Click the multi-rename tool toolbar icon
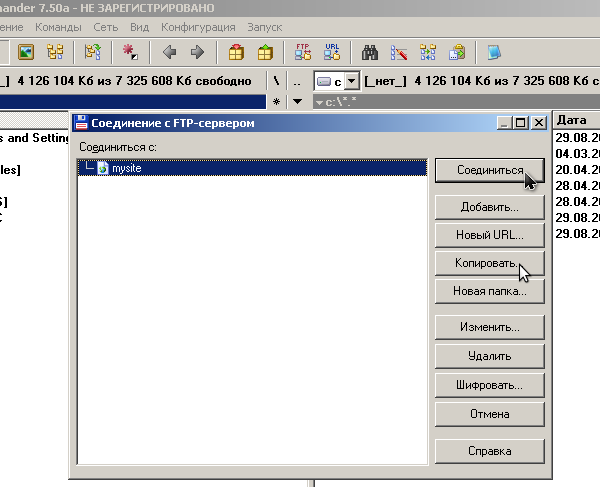This screenshot has width=600, height=487. pyautogui.click(x=399, y=52)
